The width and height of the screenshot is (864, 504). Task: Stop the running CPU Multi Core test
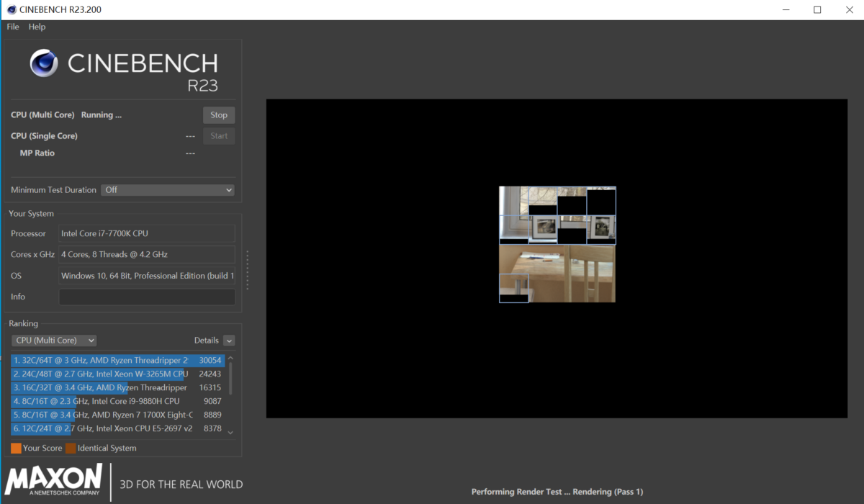(219, 114)
